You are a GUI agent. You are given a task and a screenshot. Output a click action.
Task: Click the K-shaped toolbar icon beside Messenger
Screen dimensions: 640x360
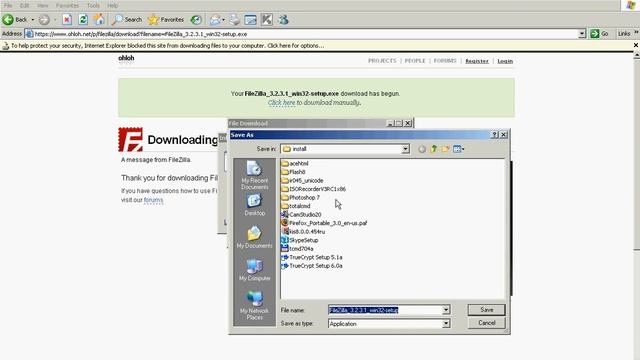click(267, 19)
